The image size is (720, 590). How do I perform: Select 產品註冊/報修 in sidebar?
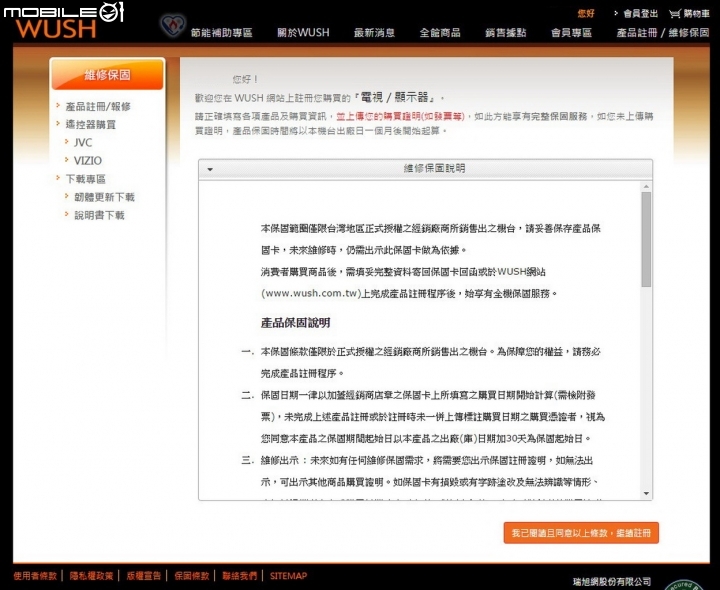[98, 107]
